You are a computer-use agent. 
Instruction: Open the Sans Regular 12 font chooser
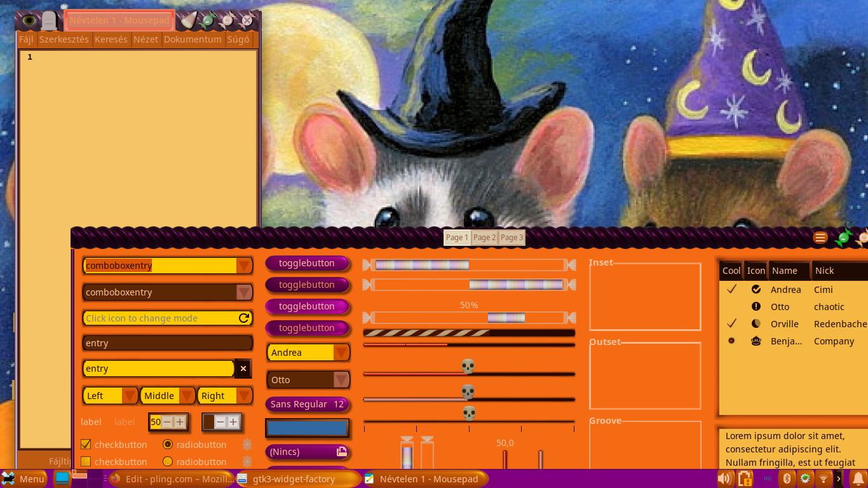(307, 404)
